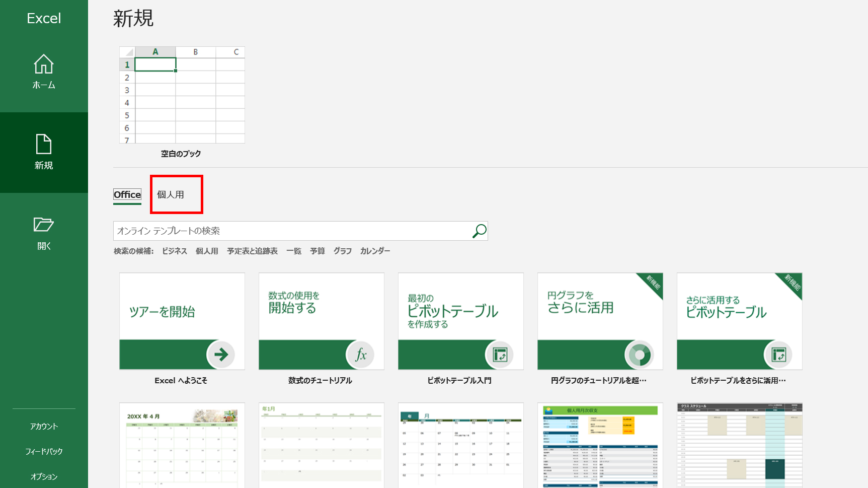
Task: Click the pie chart tutorial template icon
Action: (x=599, y=321)
